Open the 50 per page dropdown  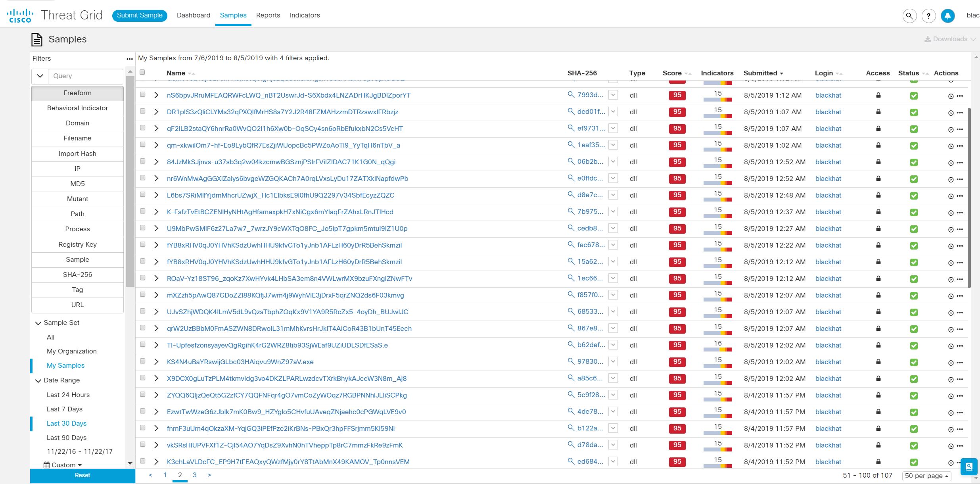click(x=926, y=476)
